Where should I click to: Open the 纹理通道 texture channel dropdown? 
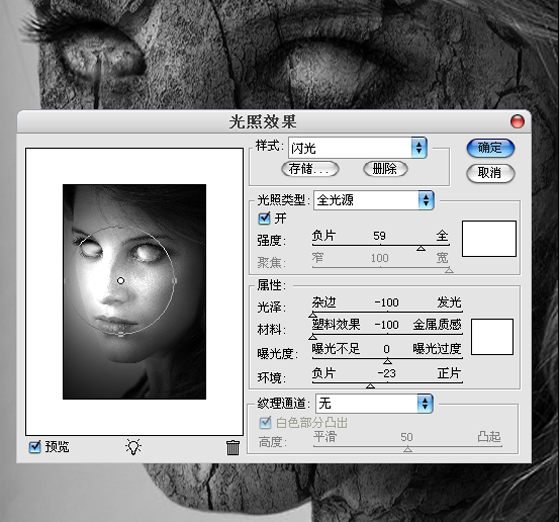click(374, 403)
